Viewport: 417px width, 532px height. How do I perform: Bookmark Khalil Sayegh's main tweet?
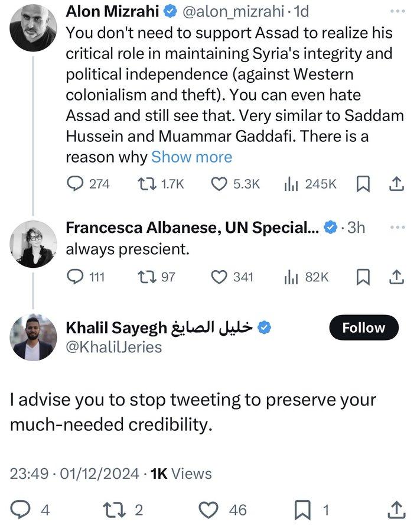[302, 509]
